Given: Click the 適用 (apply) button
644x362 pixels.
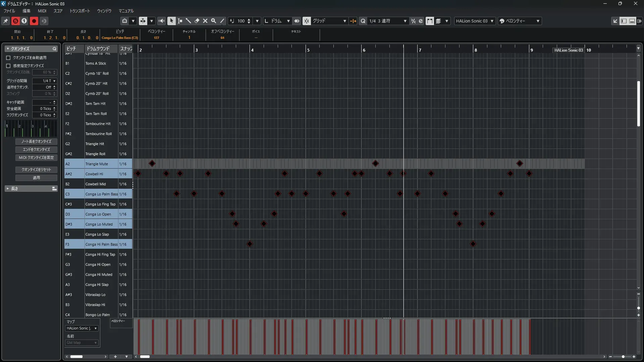Looking at the screenshot, I should click(36, 178).
